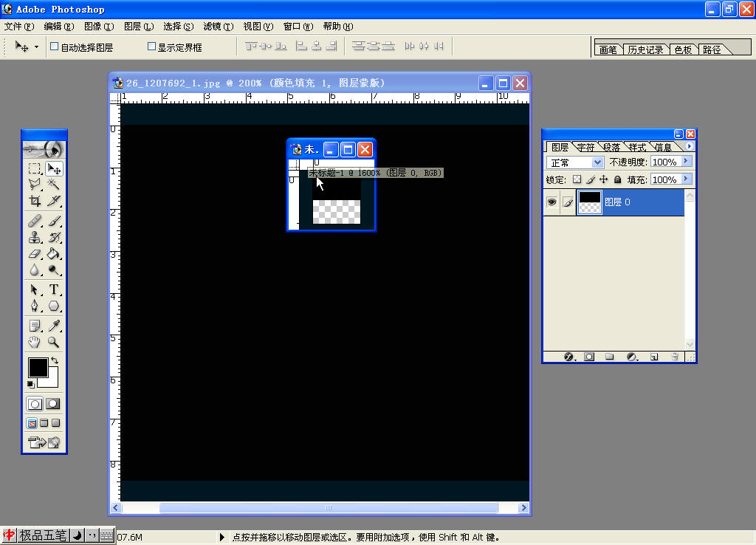The width and height of the screenshot is (756, 545).
Task: Select the History Brush tool
Action: 53,237
